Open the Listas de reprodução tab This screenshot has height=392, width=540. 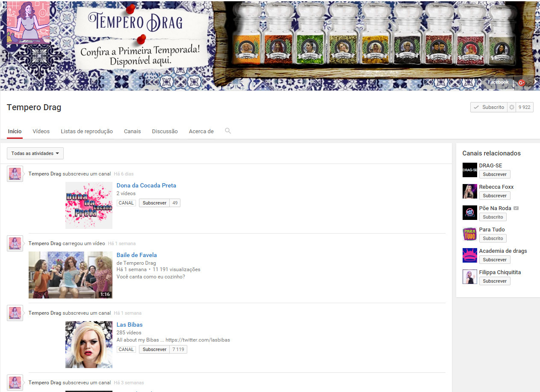(87, 132)
